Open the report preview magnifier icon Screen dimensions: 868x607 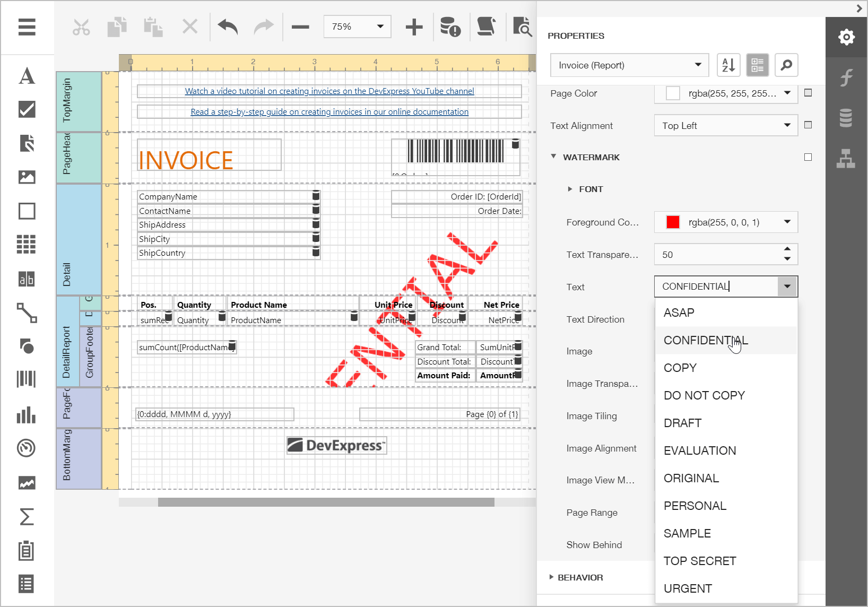[x=522, y=27]
